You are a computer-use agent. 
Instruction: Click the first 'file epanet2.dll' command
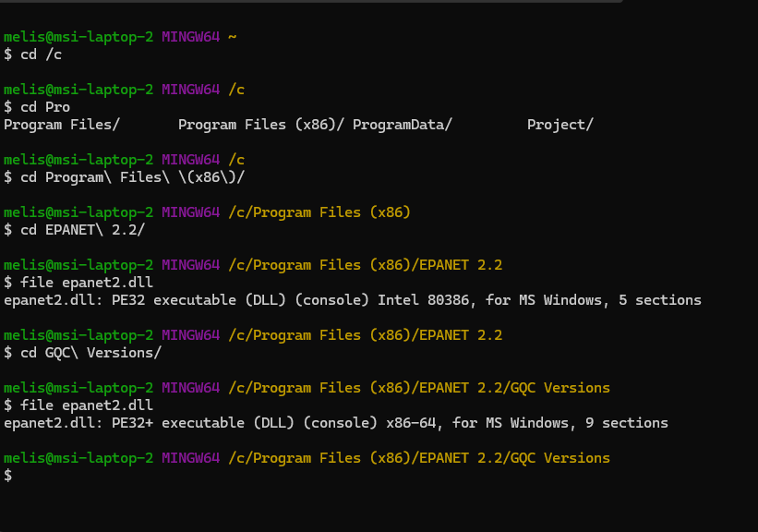tap(87, 283)
